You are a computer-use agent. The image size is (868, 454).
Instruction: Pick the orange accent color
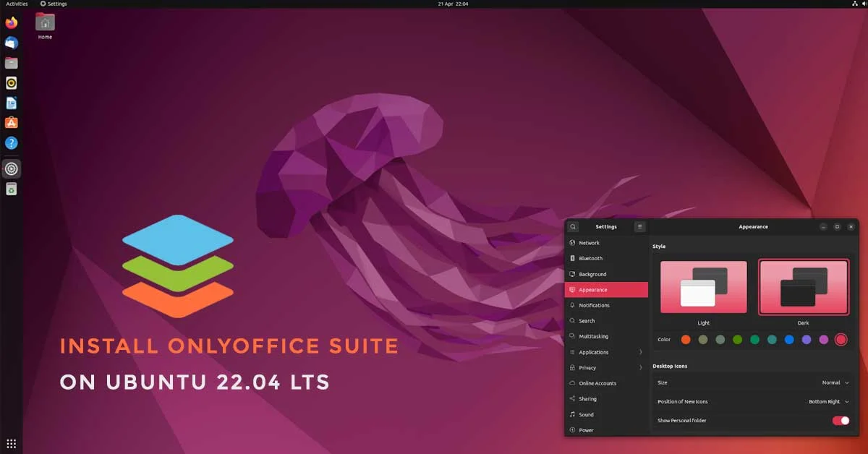coord(686,340)
